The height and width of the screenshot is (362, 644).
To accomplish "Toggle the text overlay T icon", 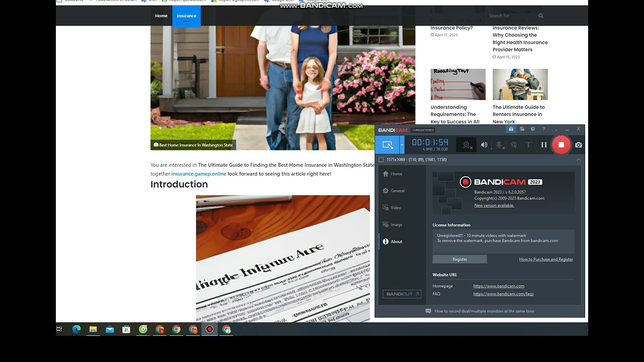I will point(528,145).
